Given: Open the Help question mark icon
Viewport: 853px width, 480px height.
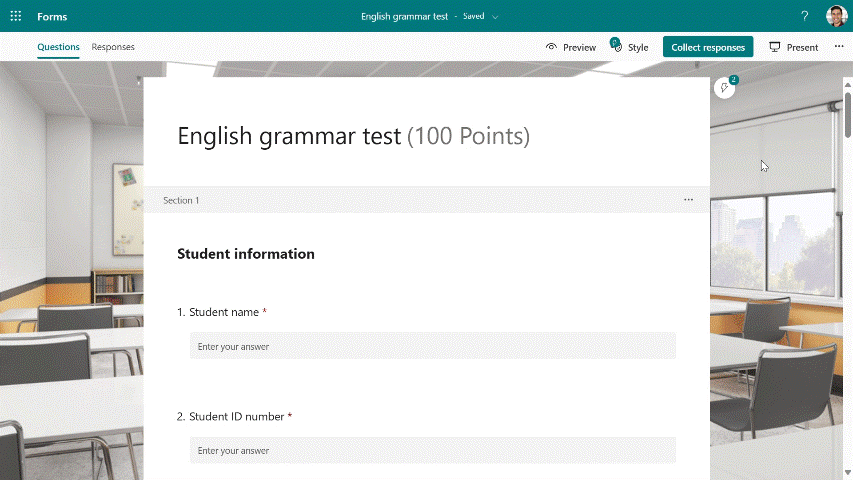Looking at the screenshot, I should [x=805, y=16].
